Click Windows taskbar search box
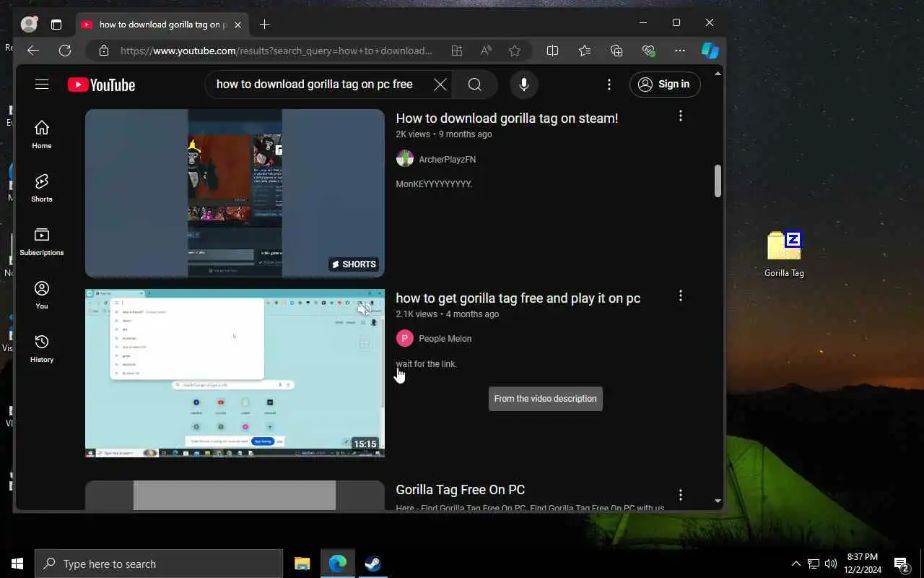This screenshot has height=578, width=924. tap(159, 564)
